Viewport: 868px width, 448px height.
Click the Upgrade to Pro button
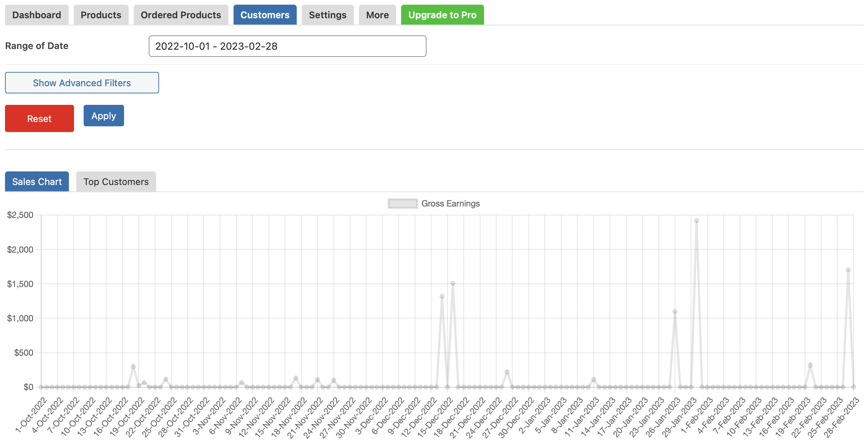(442, 15)
